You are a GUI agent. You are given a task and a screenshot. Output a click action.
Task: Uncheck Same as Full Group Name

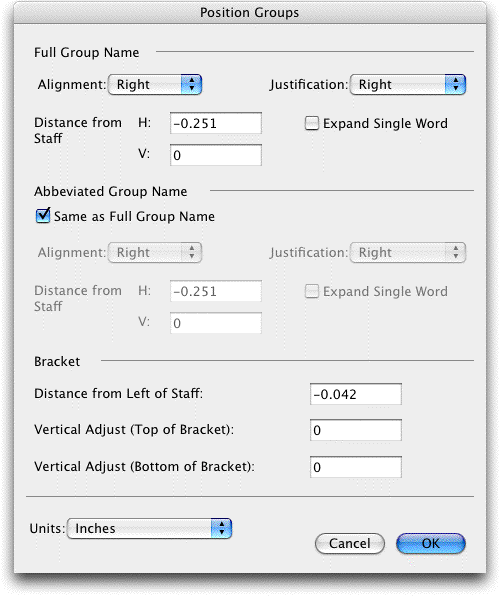[x=43, y=216]
